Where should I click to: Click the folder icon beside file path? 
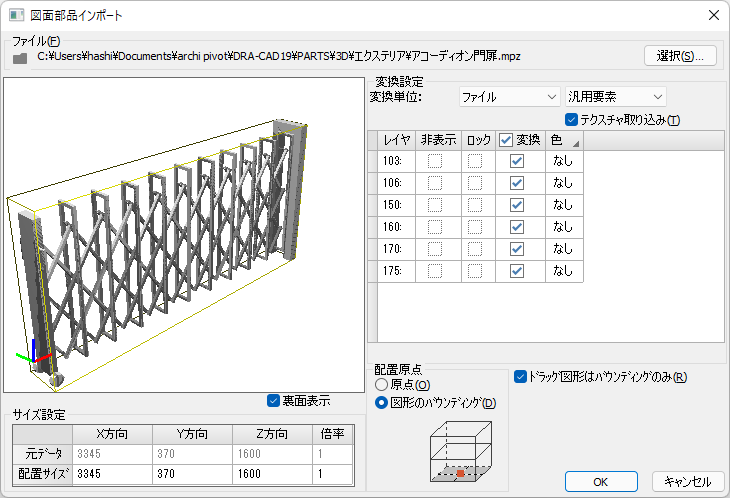click(x=19, y=58)
